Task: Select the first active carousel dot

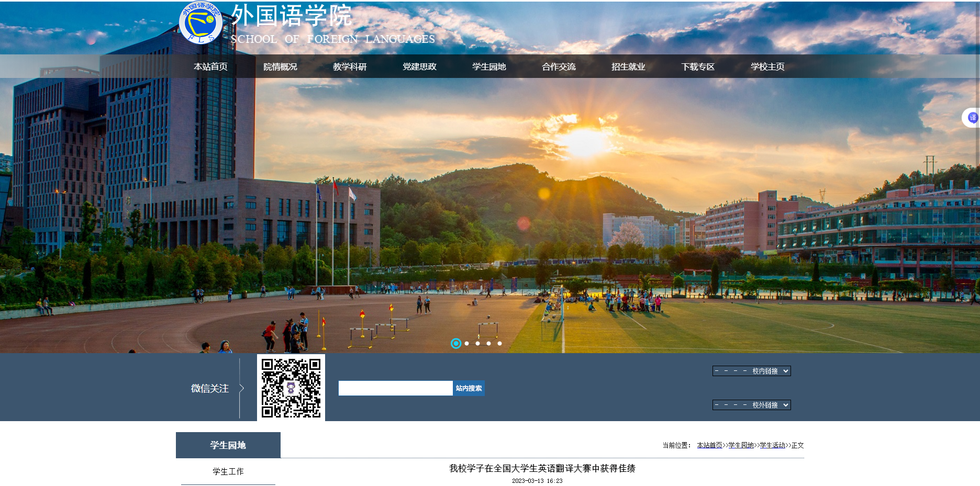Action: pyautogui.click(x=456, y=343)
